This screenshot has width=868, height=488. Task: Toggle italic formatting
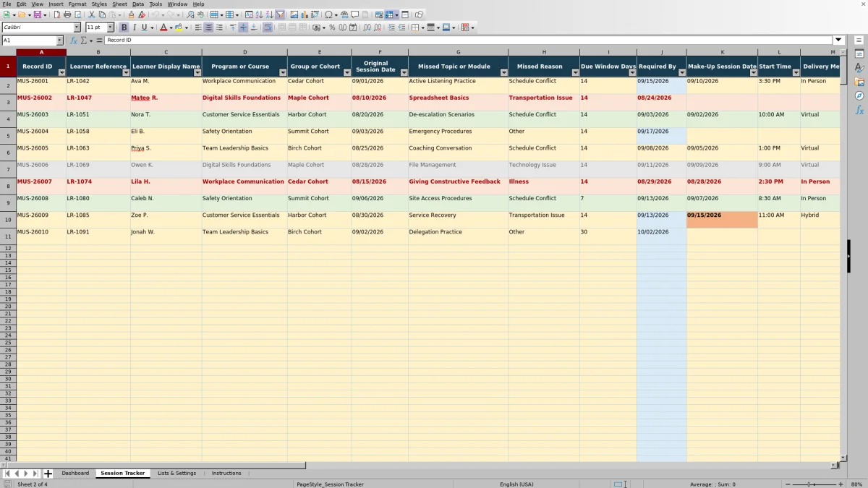click(x=134, y=27)
